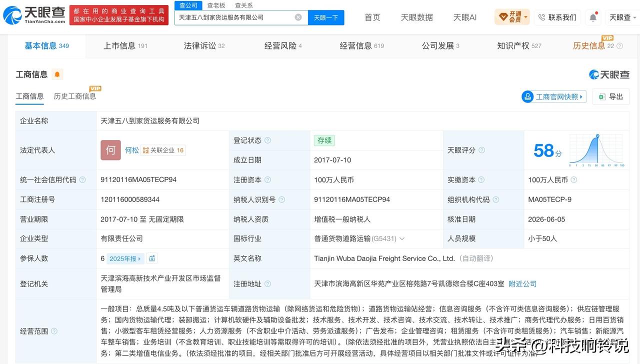The width and height of the screenshot is (640, 364).
Task: Select the 查老板 search mode tab
Action: click(216, 5)
